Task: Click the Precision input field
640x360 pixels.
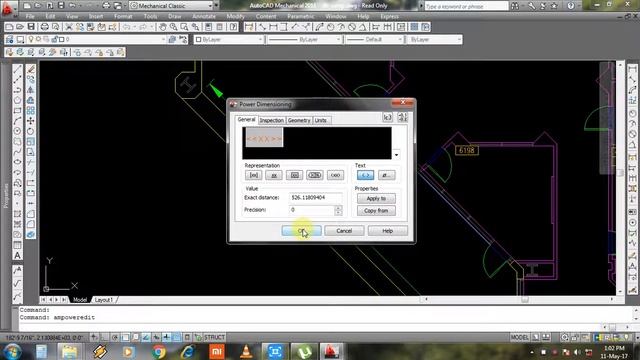Action: [x=311, y=210]
